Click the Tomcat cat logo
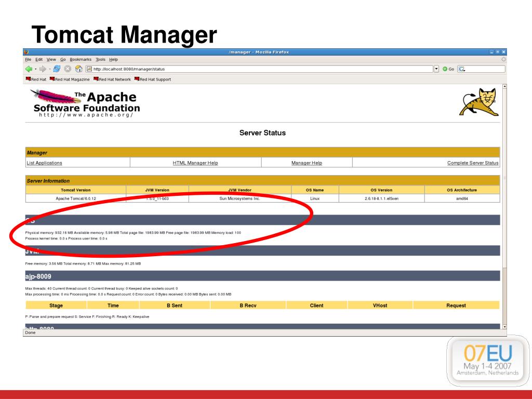The width and height of the screenshot is (532, 399). coord(480,102)
